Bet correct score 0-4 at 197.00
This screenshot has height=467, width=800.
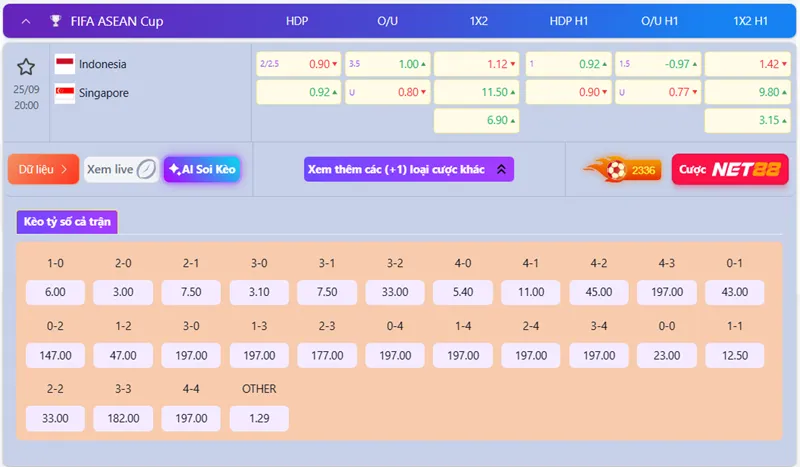pyautogui.click(x=395, y=355)
